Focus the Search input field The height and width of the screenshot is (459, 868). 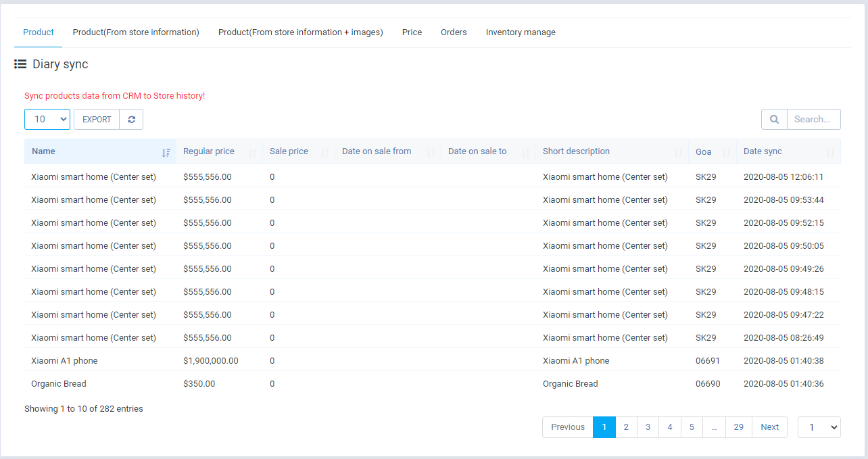click(x=813, y=120)
